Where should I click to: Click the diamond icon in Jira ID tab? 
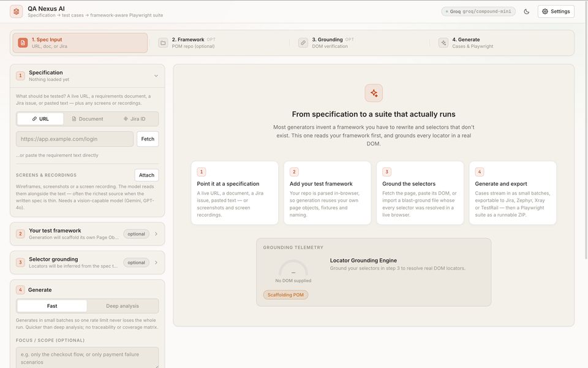[x=126, y=118]
